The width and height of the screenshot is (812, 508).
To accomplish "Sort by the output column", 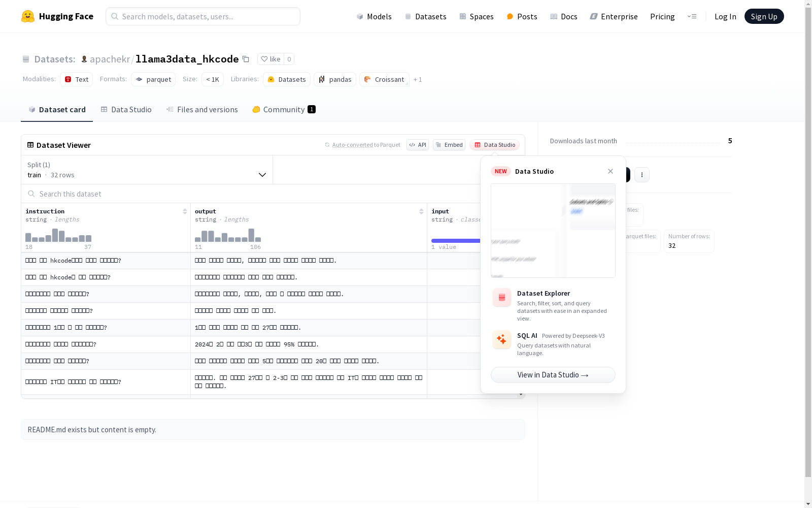I will (x=421, y=211).
